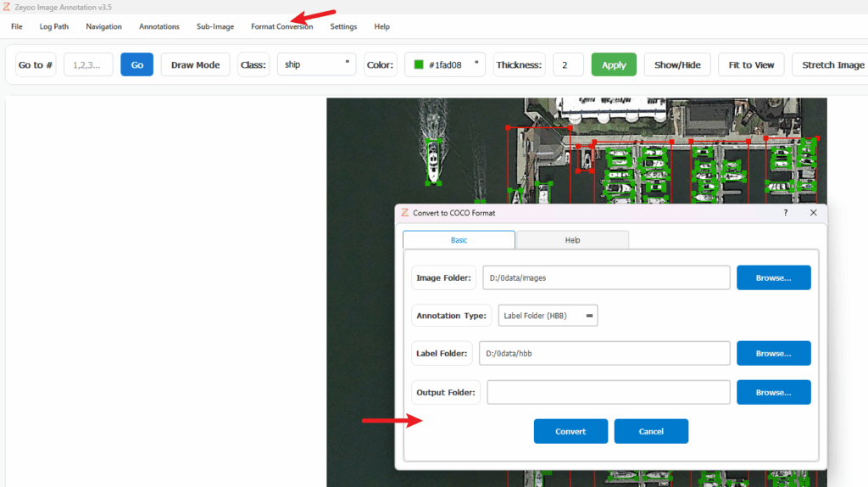Click the Zeyoo icon in dialog title
Viewport: 868px width, 487px height.
click(x=404, y=213)
